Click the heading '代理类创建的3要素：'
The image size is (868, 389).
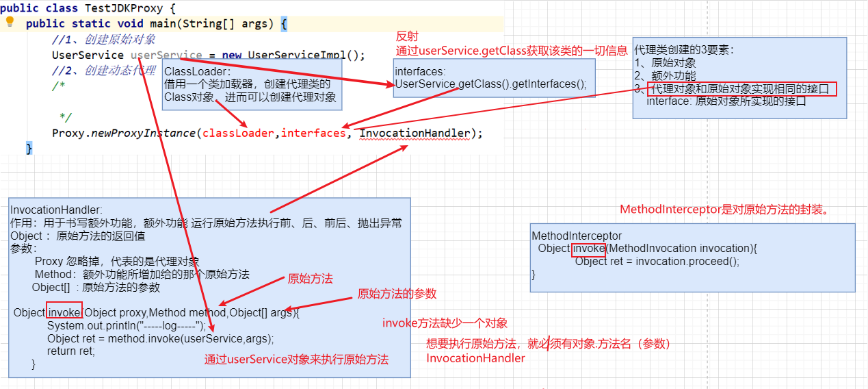(x=685, y=50)
